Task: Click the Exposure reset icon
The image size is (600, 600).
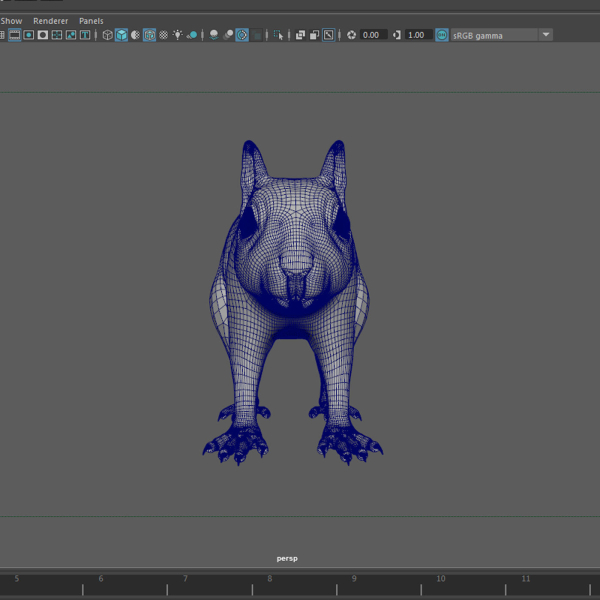Action: pos(351,35)
